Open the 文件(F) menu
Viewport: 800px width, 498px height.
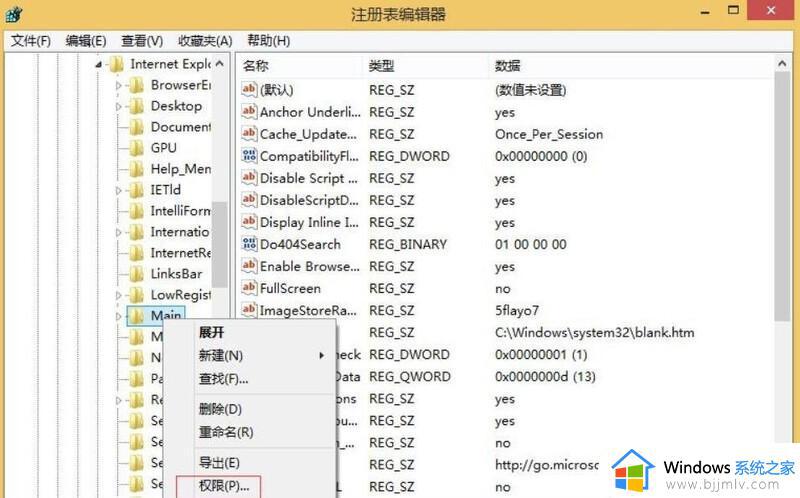tap(31, 41)
